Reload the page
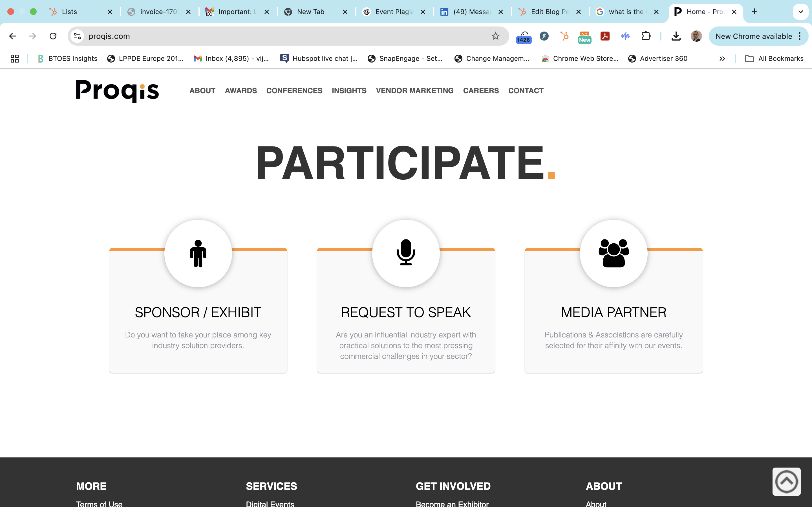812x507 pixels. click(53, 36)
